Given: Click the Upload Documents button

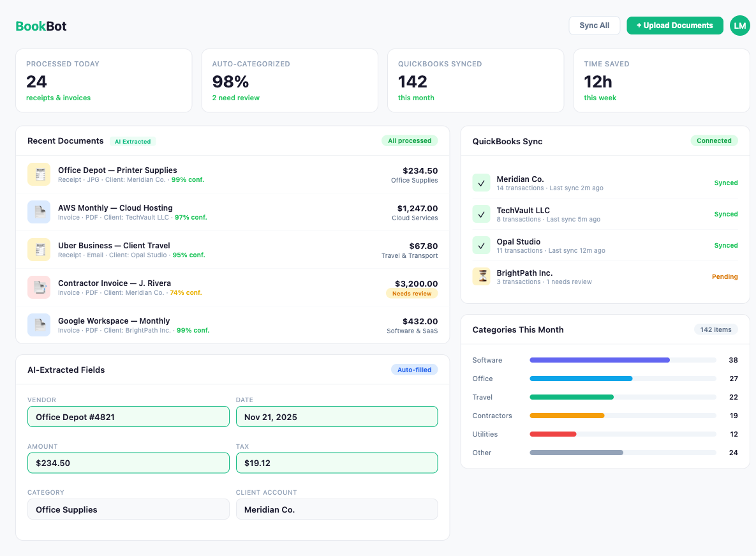Looking at the screenshot, I should [x=674, y=26].
